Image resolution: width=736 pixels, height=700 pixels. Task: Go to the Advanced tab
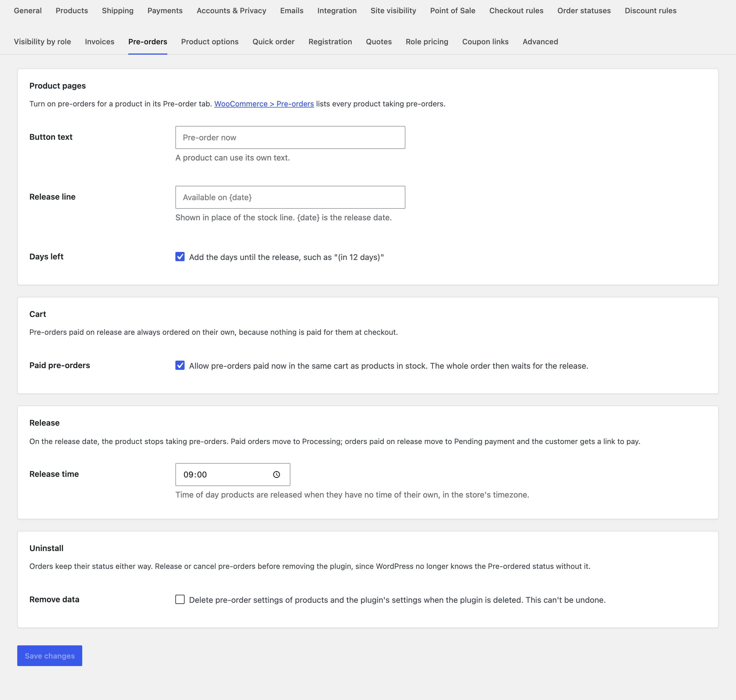click(540, 42)
